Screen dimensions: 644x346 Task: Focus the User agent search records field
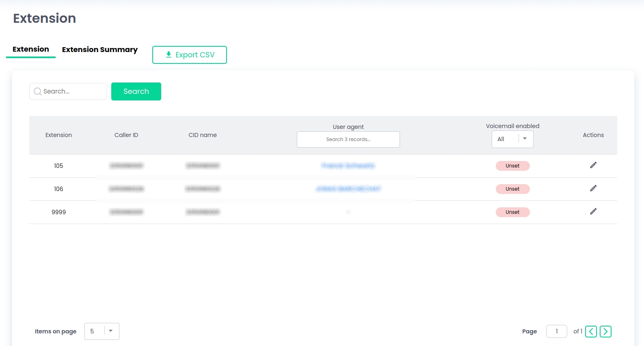[x=348, y=139]
